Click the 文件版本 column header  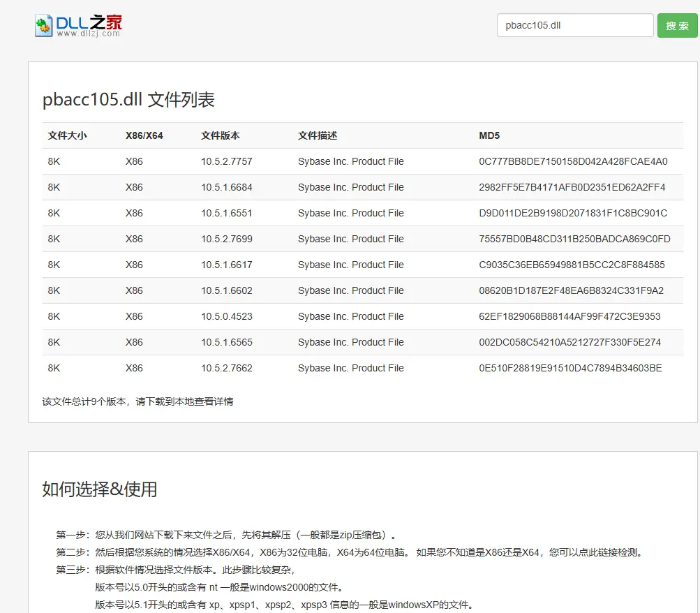click(220, 135)
